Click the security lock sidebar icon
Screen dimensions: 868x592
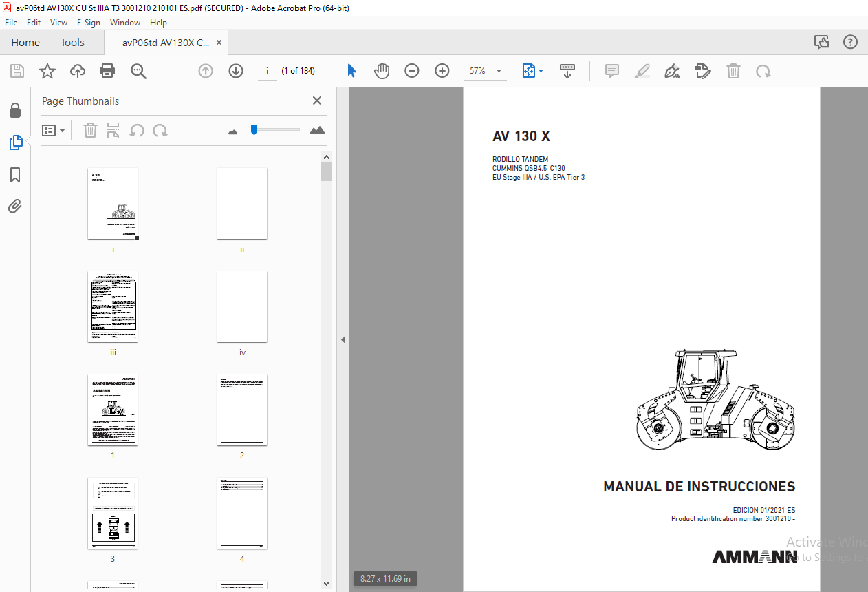[x=15, y=110]
